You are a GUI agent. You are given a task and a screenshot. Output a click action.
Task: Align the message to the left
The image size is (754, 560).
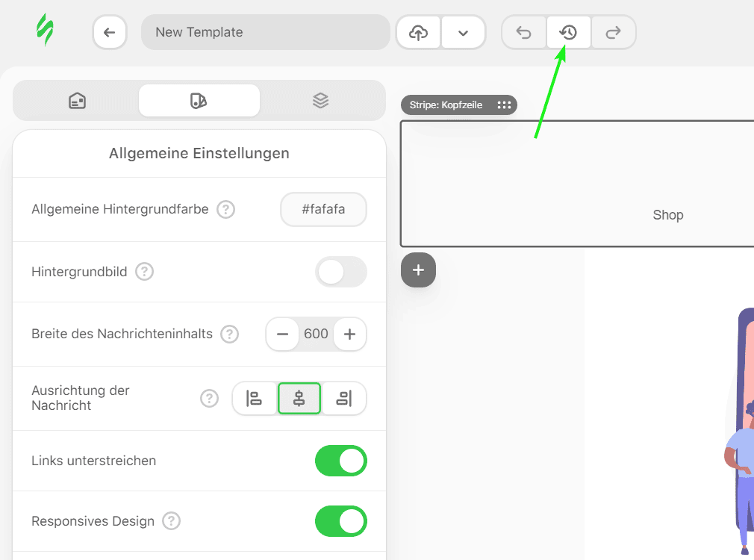255,399
